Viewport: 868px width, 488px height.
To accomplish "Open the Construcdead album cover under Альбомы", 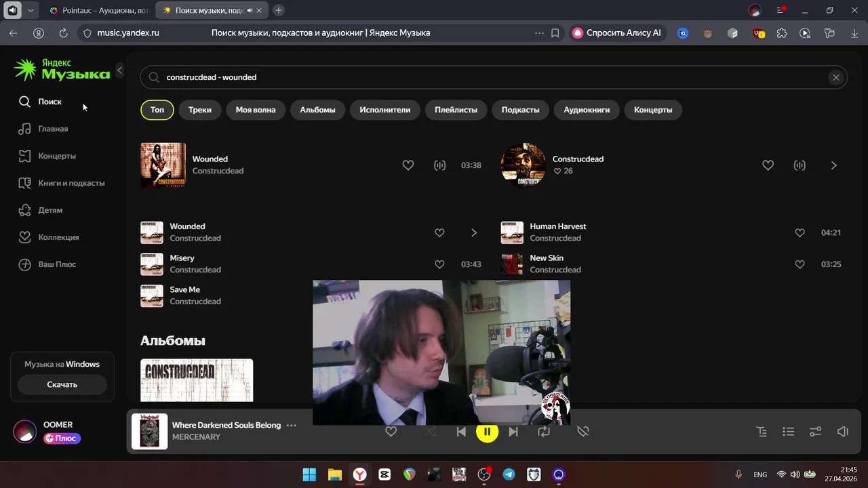I will point(197,380).
